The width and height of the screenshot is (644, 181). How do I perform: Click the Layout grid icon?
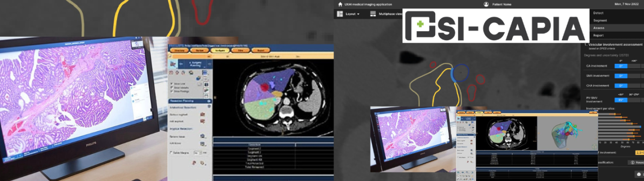pos(340,14)
